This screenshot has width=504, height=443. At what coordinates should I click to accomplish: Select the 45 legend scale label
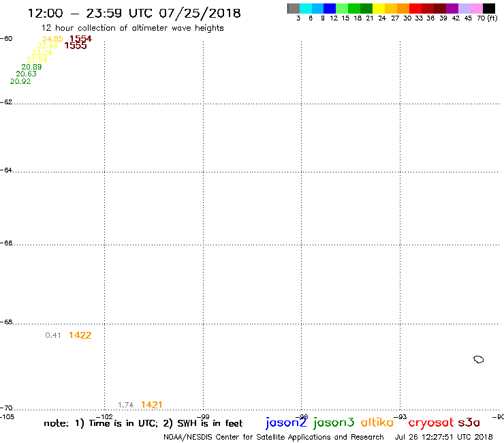(468, 18)
